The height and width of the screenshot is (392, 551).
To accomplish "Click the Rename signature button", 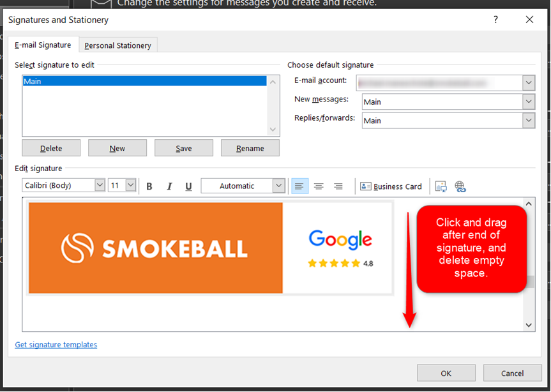I will click(250, 148).
